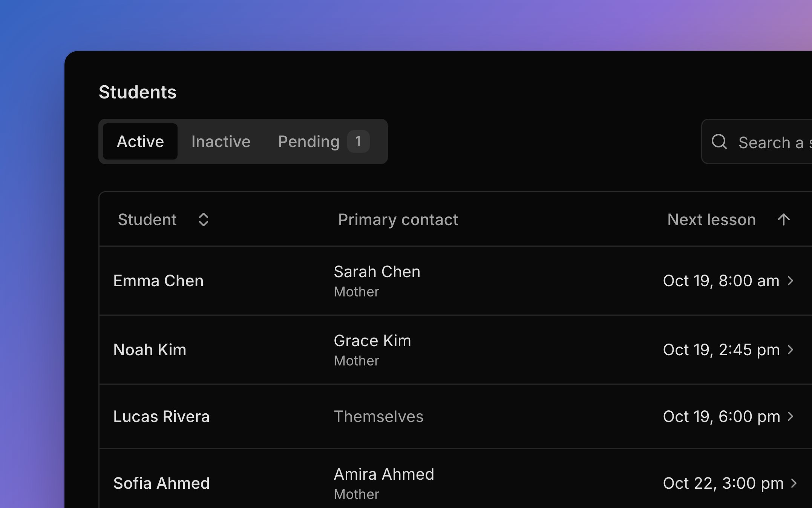This screenshot has width=812, height=508.
Task: Click the search magnifier icon
Action: [719, 142]
